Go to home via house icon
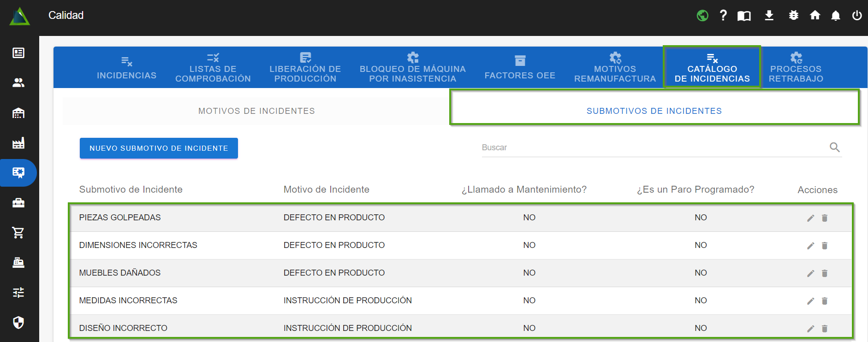The height and width of the screenshot is (342, 868). (x=815, y=16)
